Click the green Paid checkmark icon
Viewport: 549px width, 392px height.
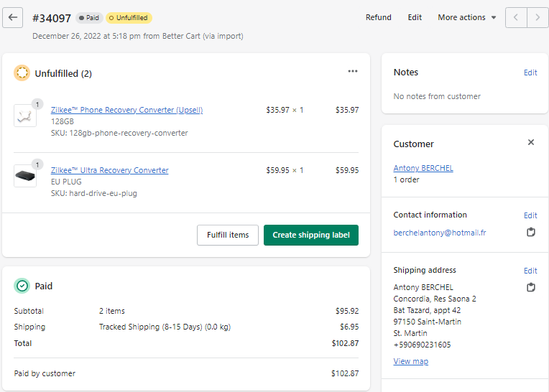pos(22,286)
